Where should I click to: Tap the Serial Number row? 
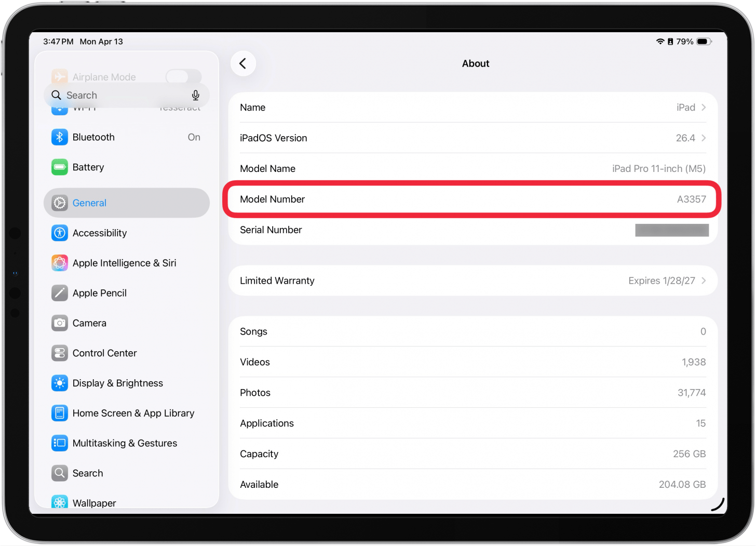click(x=473, y=230)
